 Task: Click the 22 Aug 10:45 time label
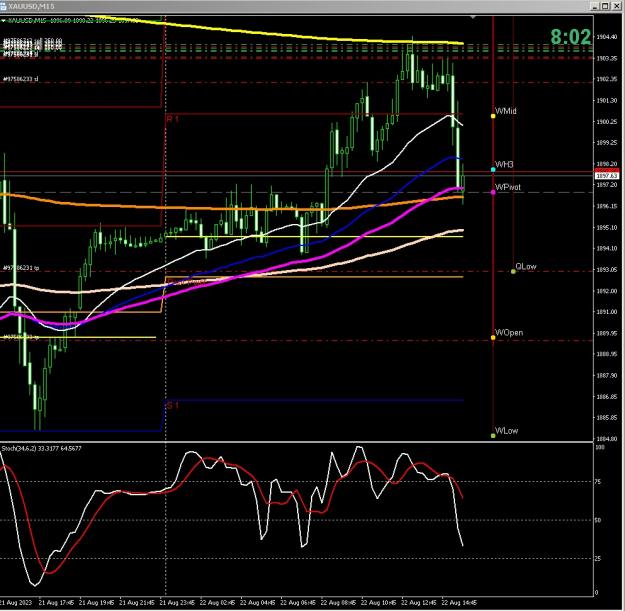(x=378, y=603)
